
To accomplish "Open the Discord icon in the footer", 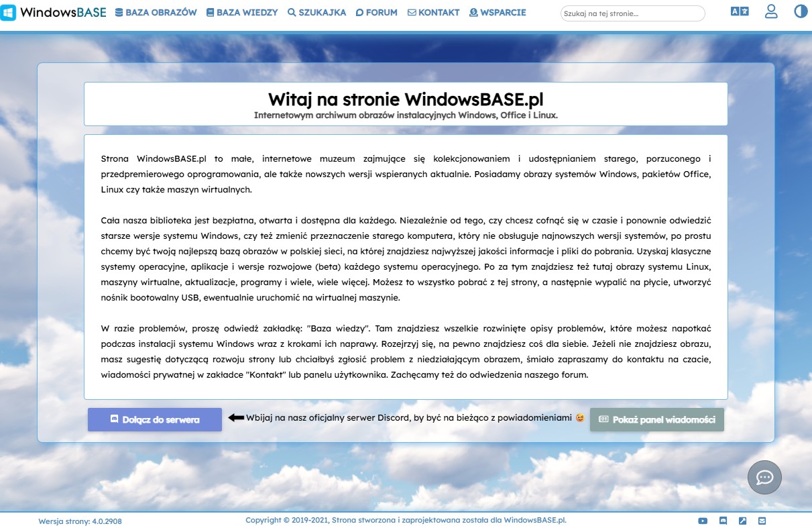I will point(723,521).
